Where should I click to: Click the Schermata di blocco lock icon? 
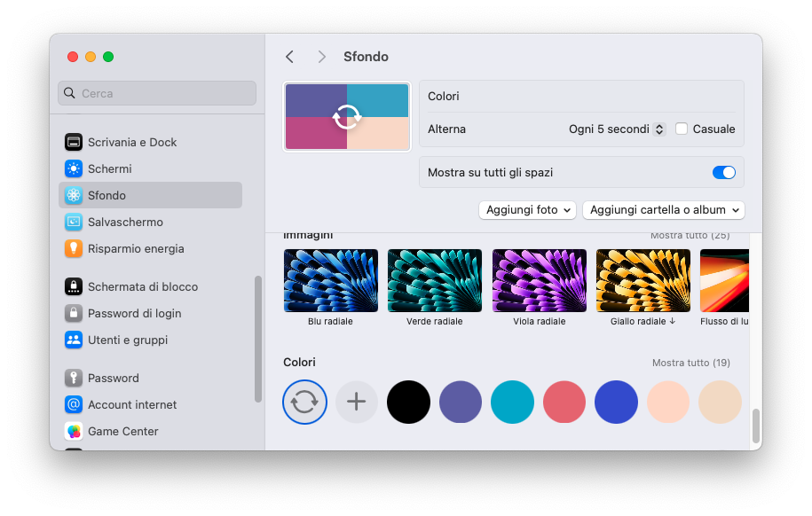coord(74,286)
